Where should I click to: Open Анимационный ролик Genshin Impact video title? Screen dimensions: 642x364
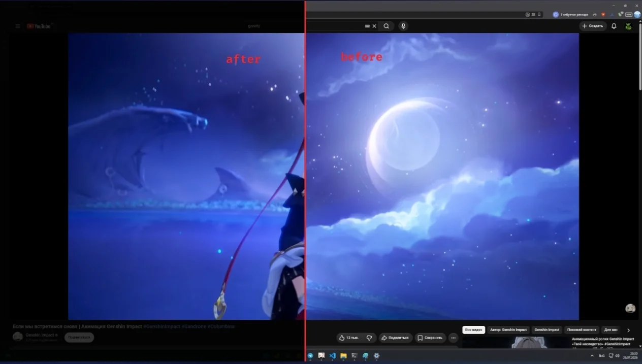click(x=602, y=341)
